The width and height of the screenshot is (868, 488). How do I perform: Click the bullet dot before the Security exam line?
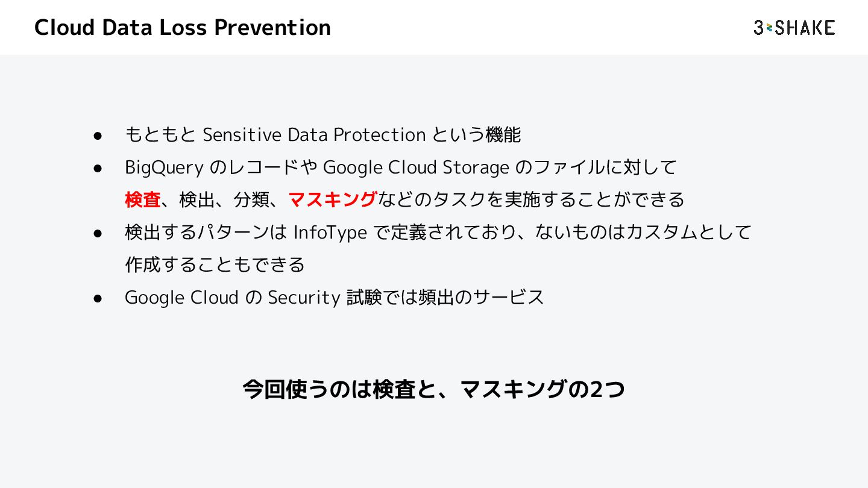click(96, 298)
